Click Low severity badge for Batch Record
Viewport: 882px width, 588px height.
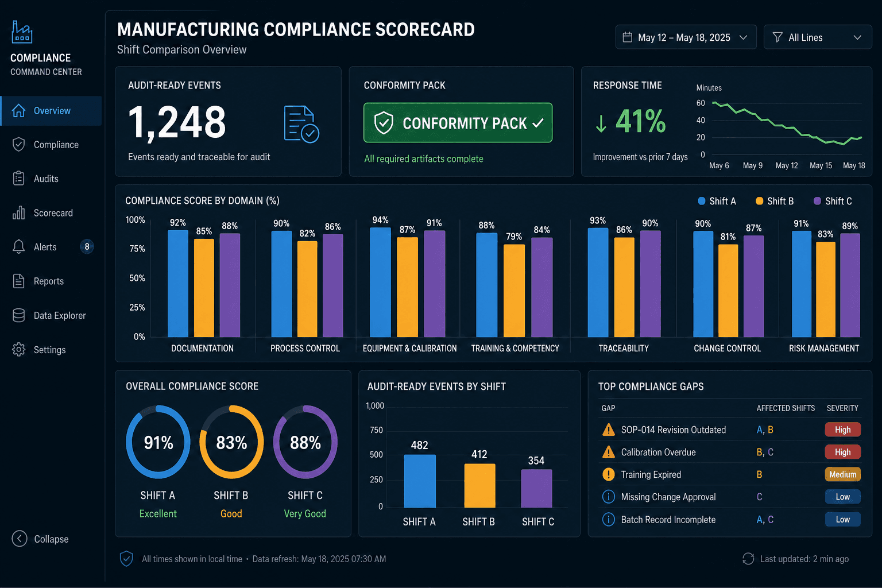click(x=842, y=520)
